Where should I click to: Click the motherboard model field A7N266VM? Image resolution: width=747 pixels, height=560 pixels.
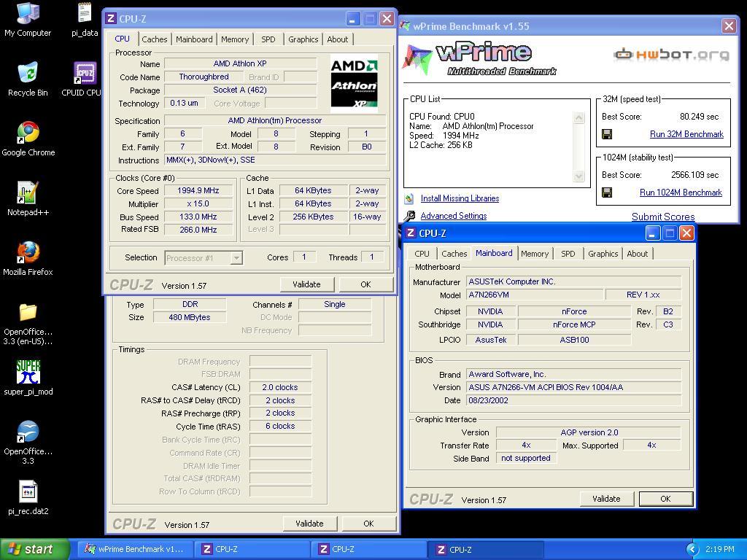(x=535, y=295)
